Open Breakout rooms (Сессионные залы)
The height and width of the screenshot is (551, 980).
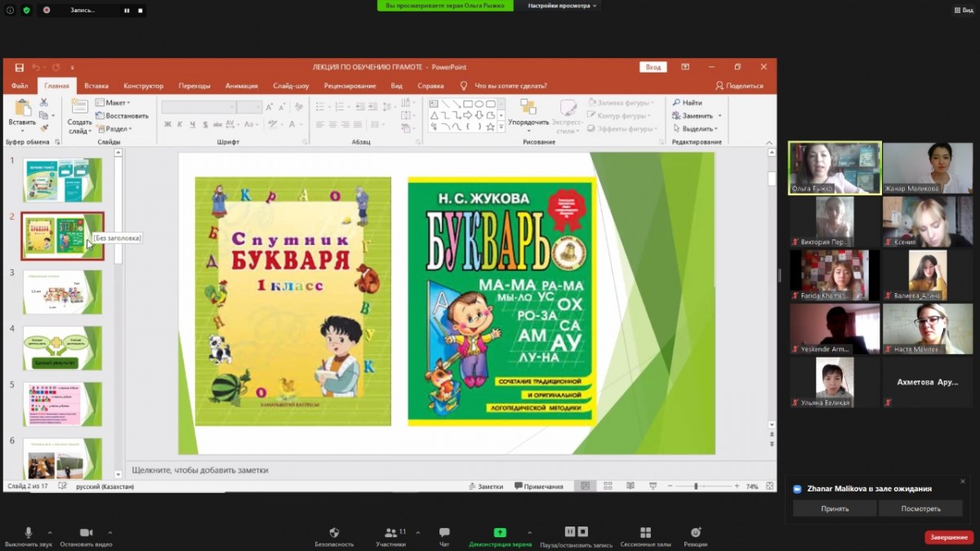(x=645, y=533)
